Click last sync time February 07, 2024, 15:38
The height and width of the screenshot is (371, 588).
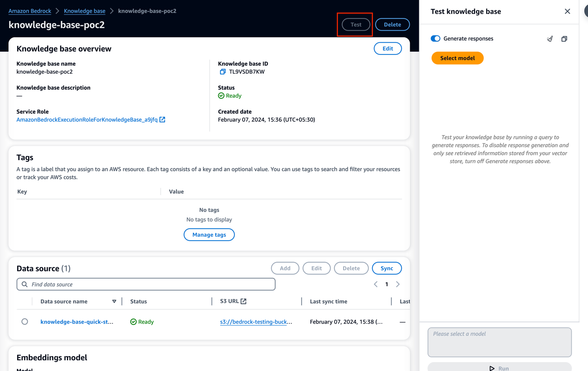tap(346, 322)
